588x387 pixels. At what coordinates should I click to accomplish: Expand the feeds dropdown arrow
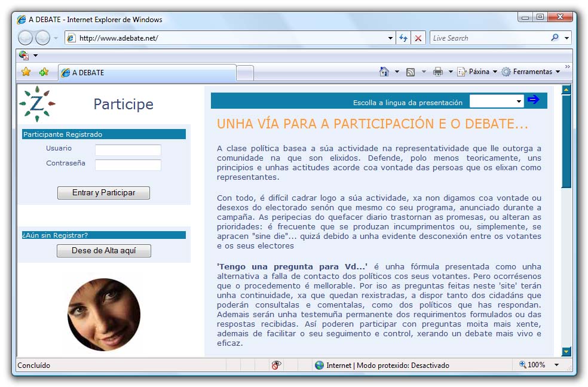click(x=424, y=72)
